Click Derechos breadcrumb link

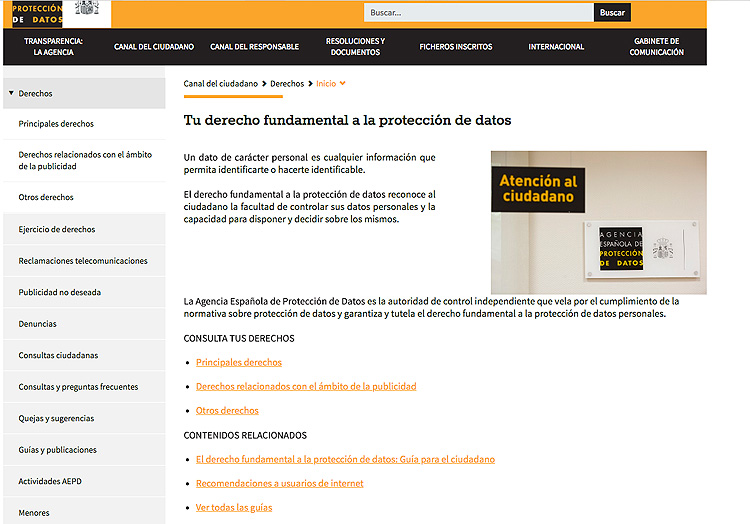(287, 84)
